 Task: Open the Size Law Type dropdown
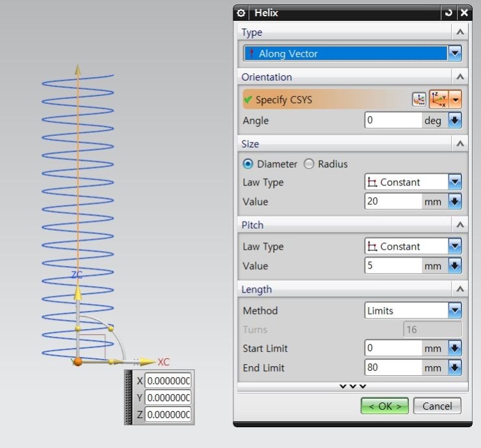[454, 182]
